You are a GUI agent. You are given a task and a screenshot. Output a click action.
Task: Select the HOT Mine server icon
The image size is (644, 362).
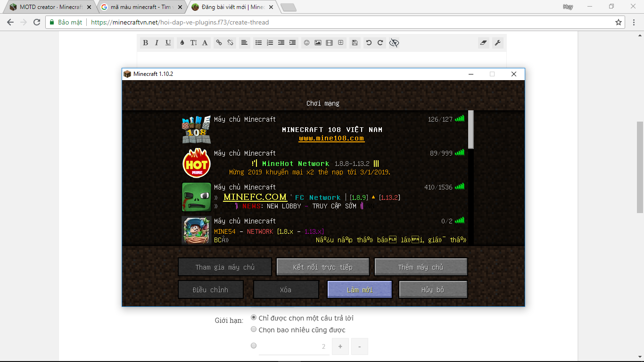pos(197,164)
